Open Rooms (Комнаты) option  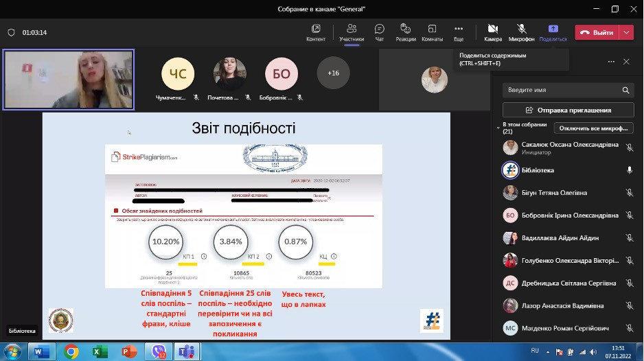(x=432, y=32)
